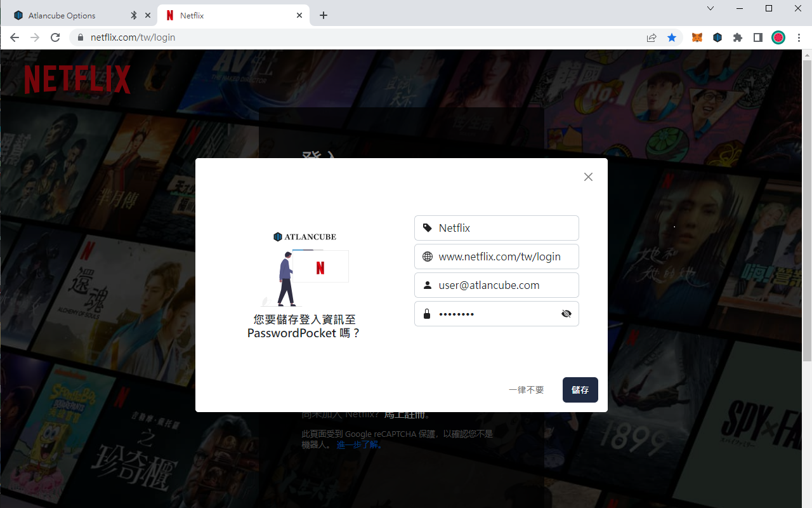Open the 進一步了解 learn more link
Viewport: 812px width, 508px height.
click(x=359, y=444)
